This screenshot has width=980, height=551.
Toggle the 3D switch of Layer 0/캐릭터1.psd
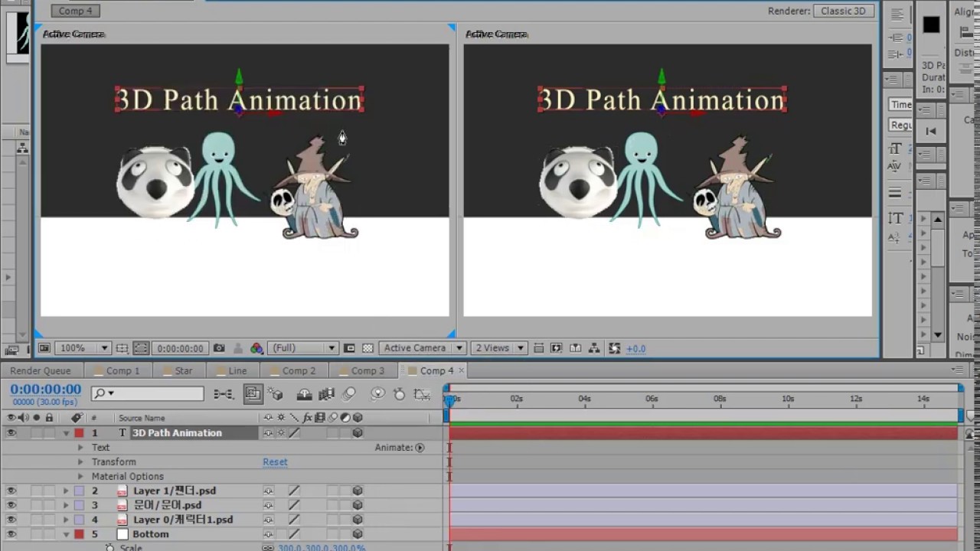[x=358, y=520]
